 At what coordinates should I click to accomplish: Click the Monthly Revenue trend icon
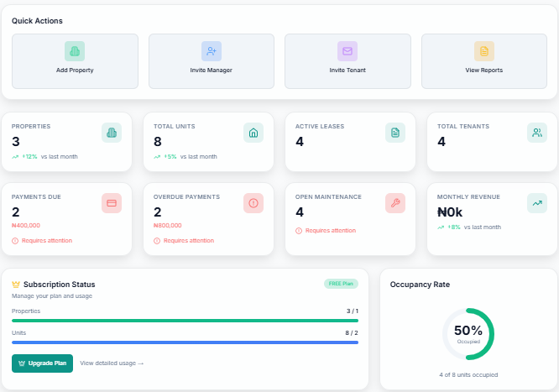[537, 203]
